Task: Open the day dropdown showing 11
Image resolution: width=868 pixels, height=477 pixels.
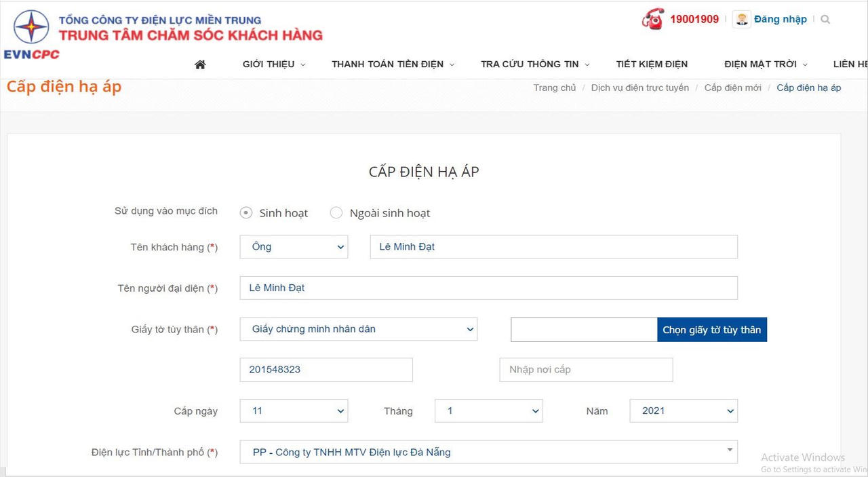Action: tap(293, 411)
